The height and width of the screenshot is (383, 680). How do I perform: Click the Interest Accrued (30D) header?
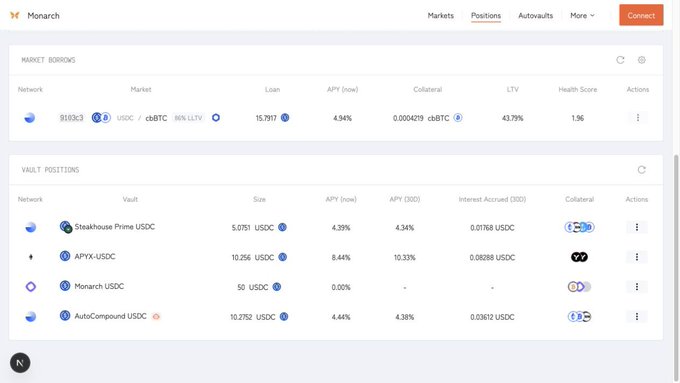pyautogui.click(x=492, y=199)
